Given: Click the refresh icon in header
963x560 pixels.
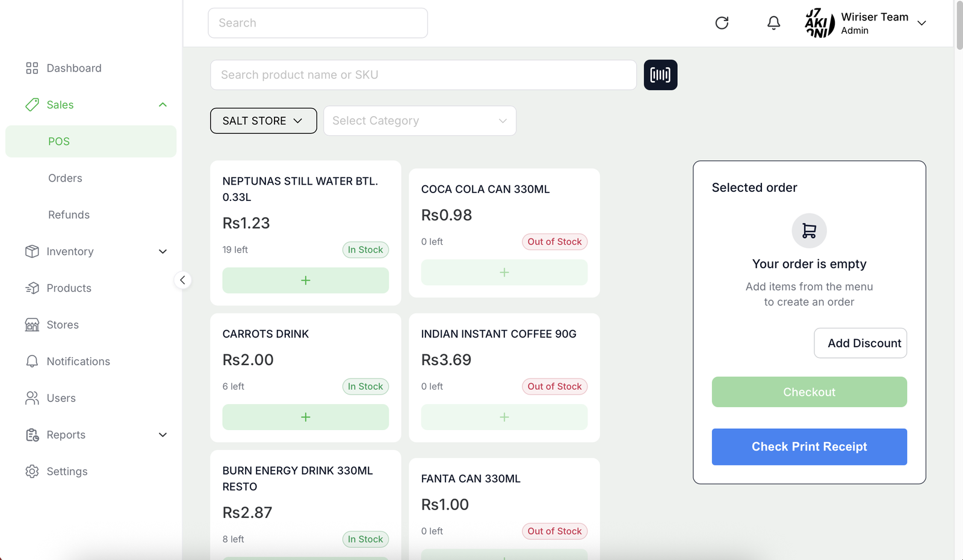Looking at the screenshot, I should click(722, 23).
